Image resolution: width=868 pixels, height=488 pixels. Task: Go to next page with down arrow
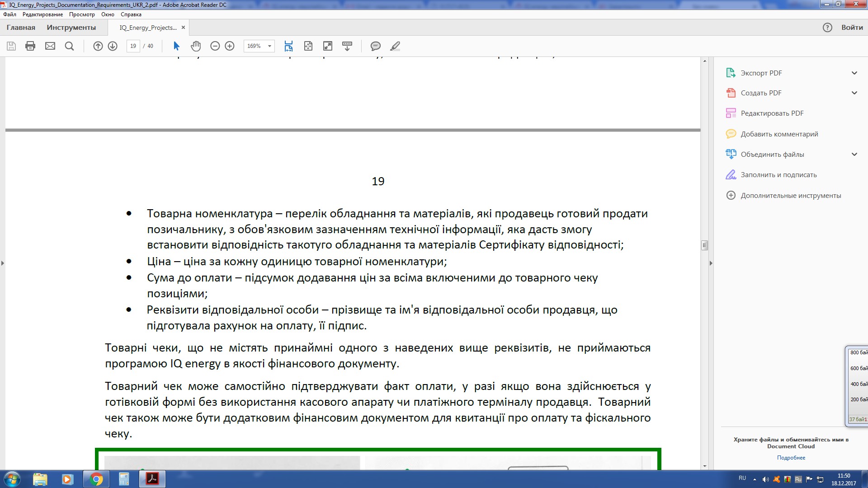tap(113, 46)
